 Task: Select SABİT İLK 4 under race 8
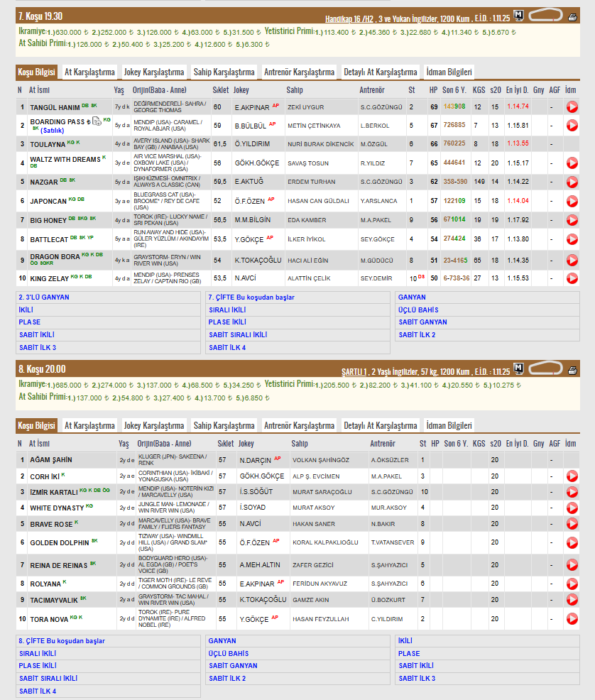38,691
